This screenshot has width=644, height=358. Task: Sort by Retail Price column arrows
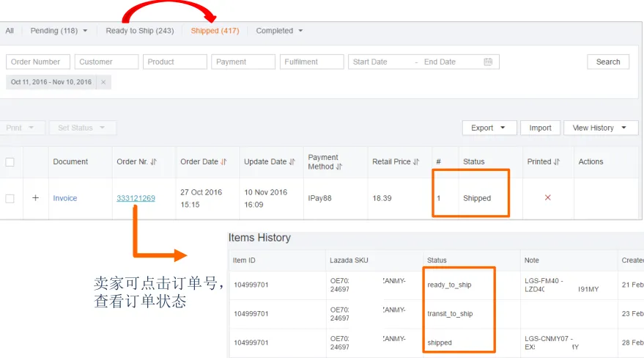click(x=416, y=162)
